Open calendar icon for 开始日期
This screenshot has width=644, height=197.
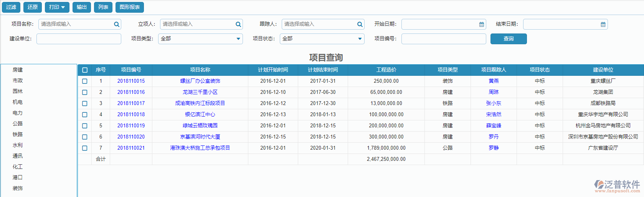point(481,24)
